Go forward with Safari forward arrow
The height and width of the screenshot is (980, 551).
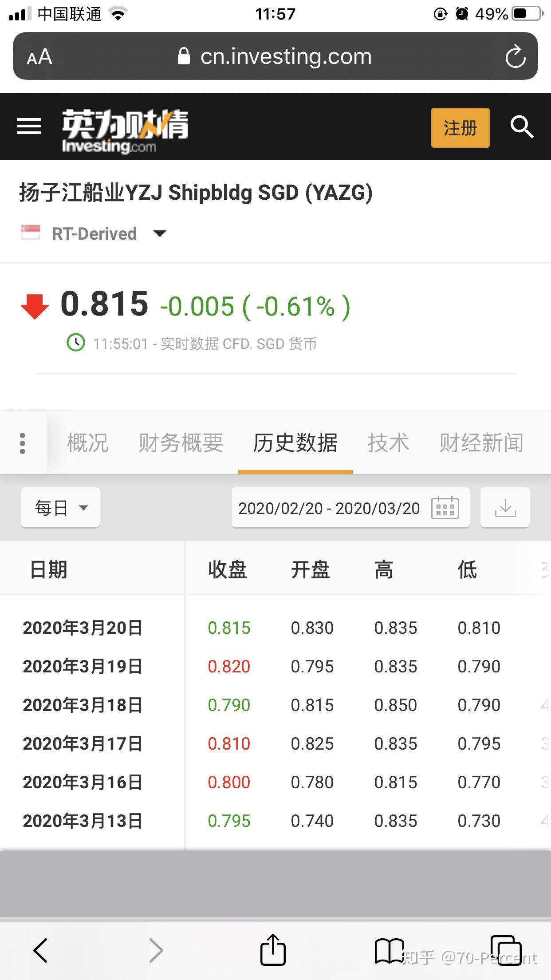(156, 950)
